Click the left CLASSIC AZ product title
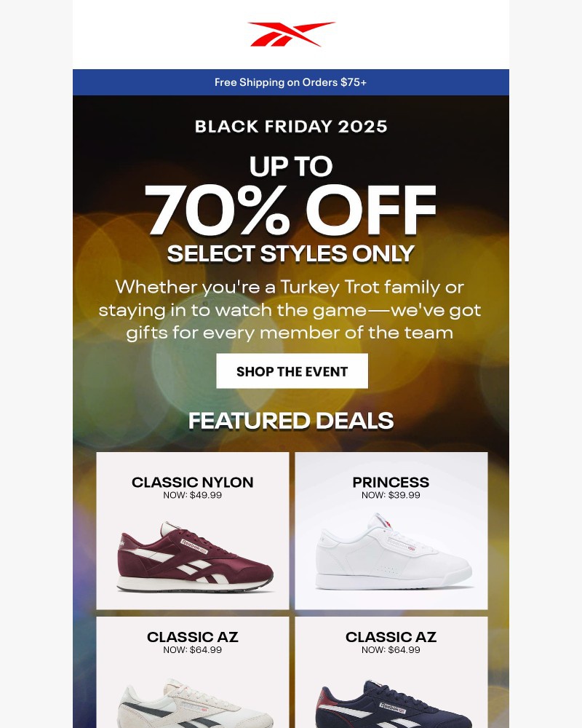This screenshot has width=582, height=728. [192, 636]
